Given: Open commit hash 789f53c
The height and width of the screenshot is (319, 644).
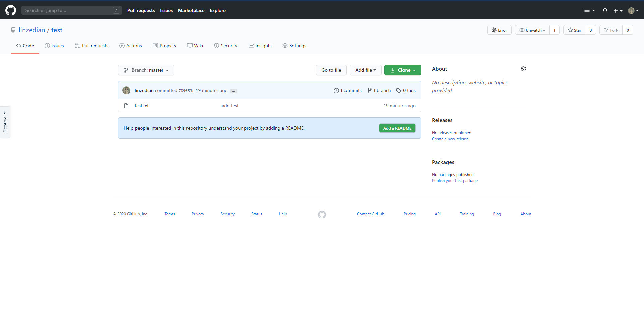Looking at the screenshot, I should (186, 91).
